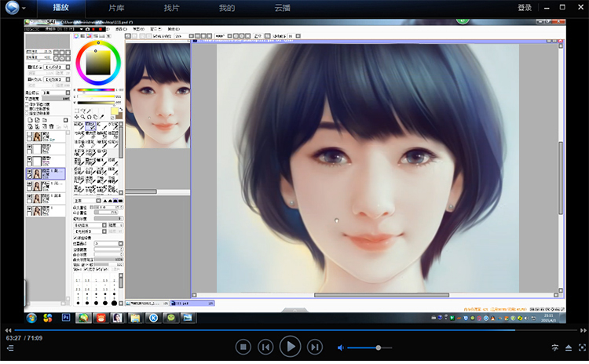
Task: Toggle visibility of the topmost layer
Action: click(29, 134)
